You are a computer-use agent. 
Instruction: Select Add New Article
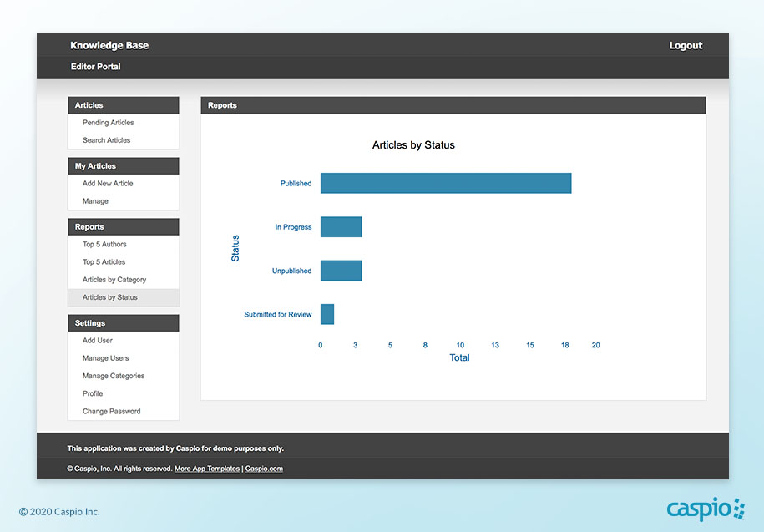[108, 184]
